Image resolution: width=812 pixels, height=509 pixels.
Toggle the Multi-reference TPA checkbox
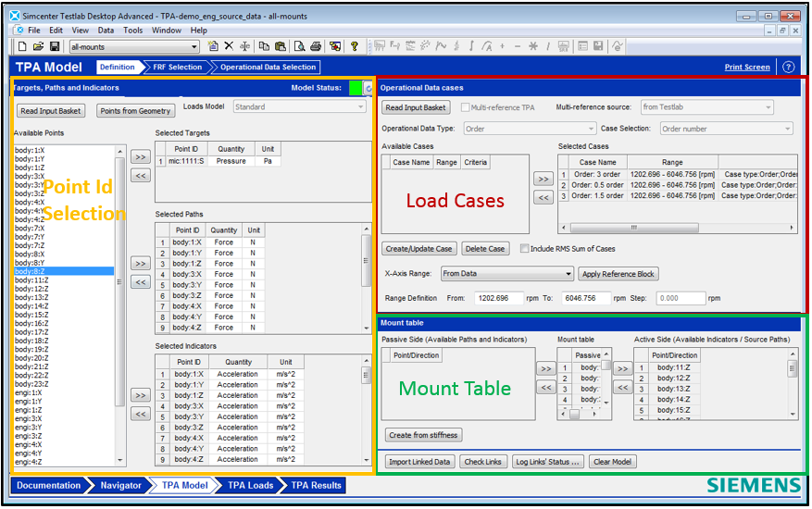pyautogui.click(x=465, y=107)
